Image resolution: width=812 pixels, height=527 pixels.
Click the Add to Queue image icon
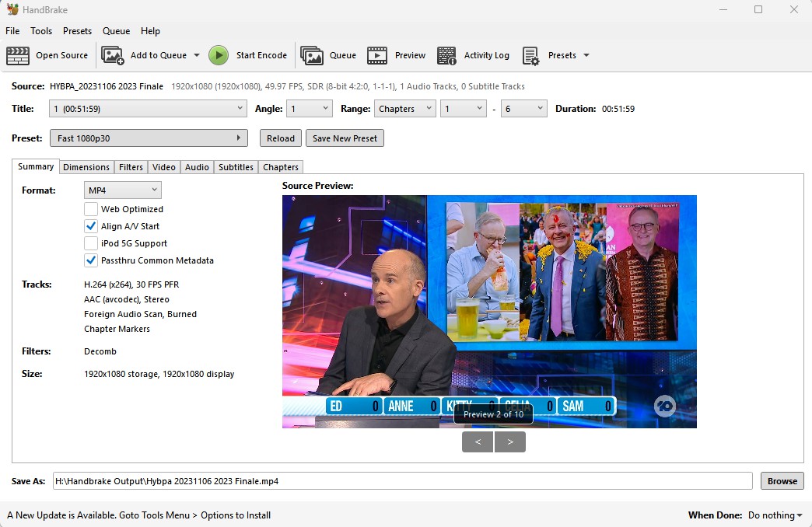tap(112, 55)
